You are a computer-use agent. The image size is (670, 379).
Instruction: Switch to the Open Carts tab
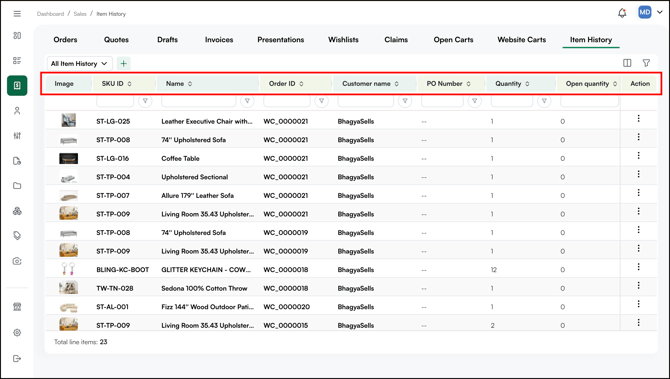[x=453, y=40]
